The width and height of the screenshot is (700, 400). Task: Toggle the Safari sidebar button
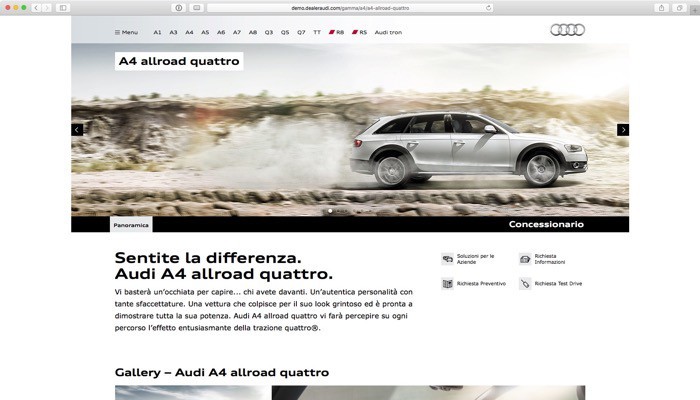[x=63, y=8]
